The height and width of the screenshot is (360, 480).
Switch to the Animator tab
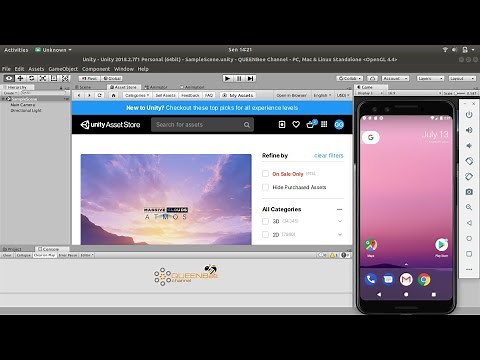[x=156, y=87]
